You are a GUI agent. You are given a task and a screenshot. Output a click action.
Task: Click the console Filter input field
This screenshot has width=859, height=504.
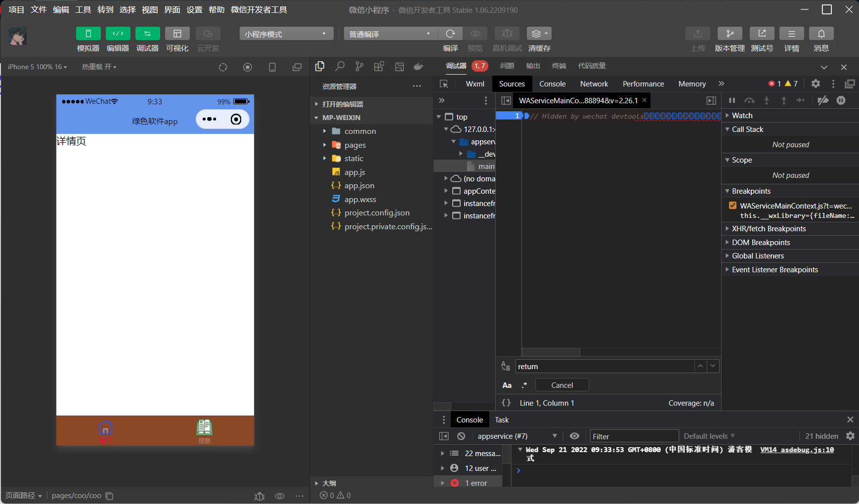click(x=634, y=436)
